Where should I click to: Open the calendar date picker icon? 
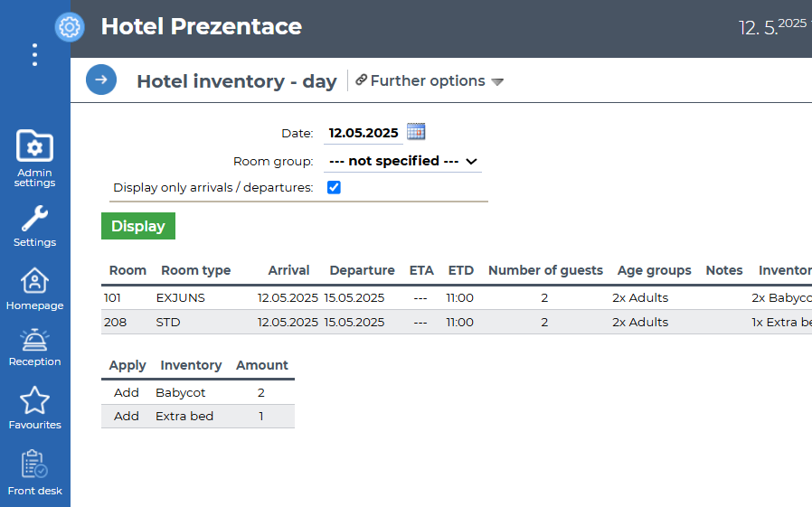tap(416, 132)
